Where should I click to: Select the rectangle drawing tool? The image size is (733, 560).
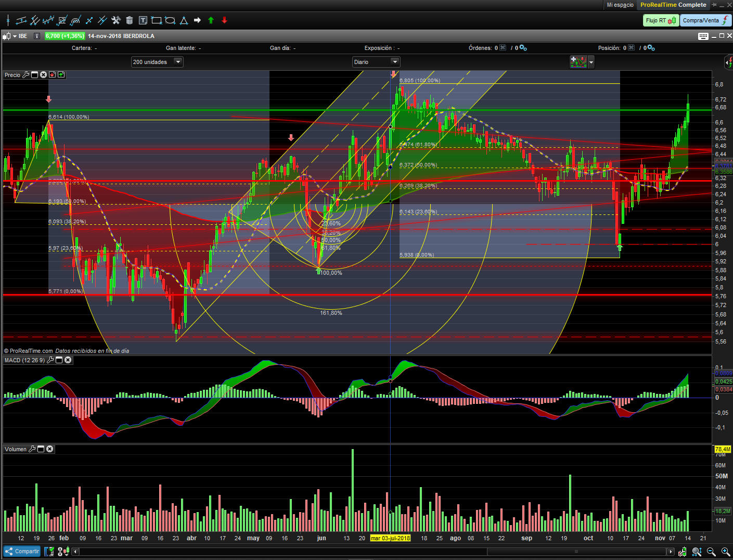pos(156,20)
